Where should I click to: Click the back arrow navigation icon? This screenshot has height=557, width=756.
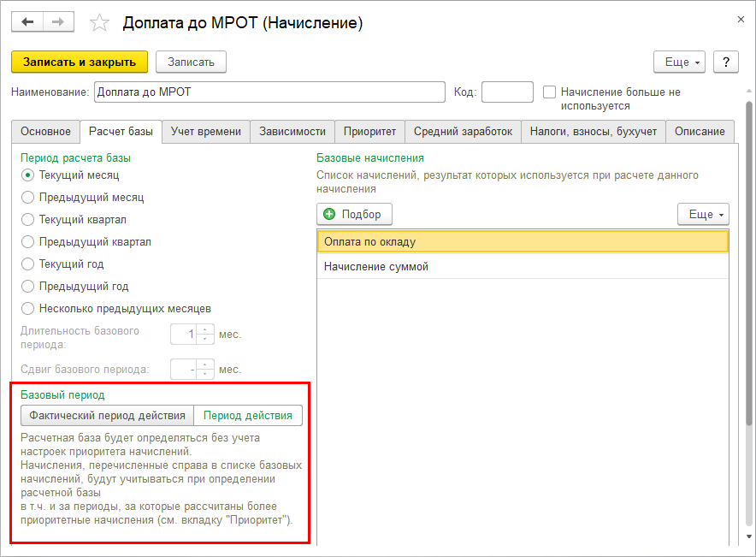click(x=27, y=23)
